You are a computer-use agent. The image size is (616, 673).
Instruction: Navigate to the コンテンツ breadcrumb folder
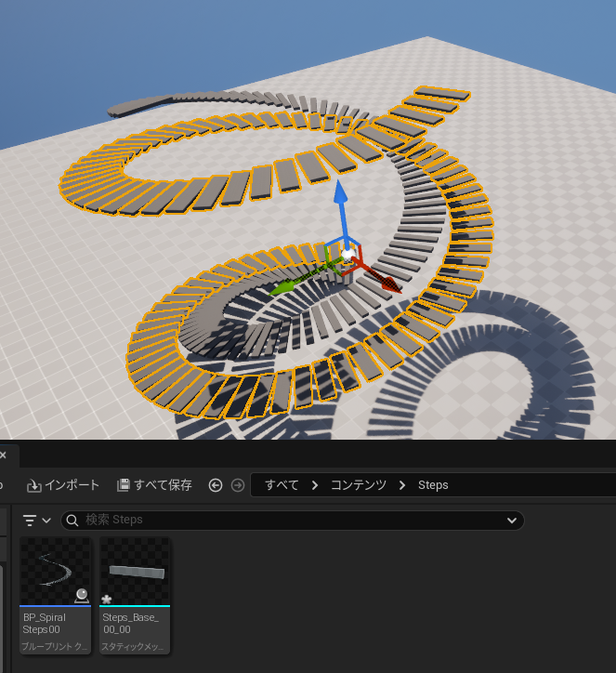click(x=358, y=485)
